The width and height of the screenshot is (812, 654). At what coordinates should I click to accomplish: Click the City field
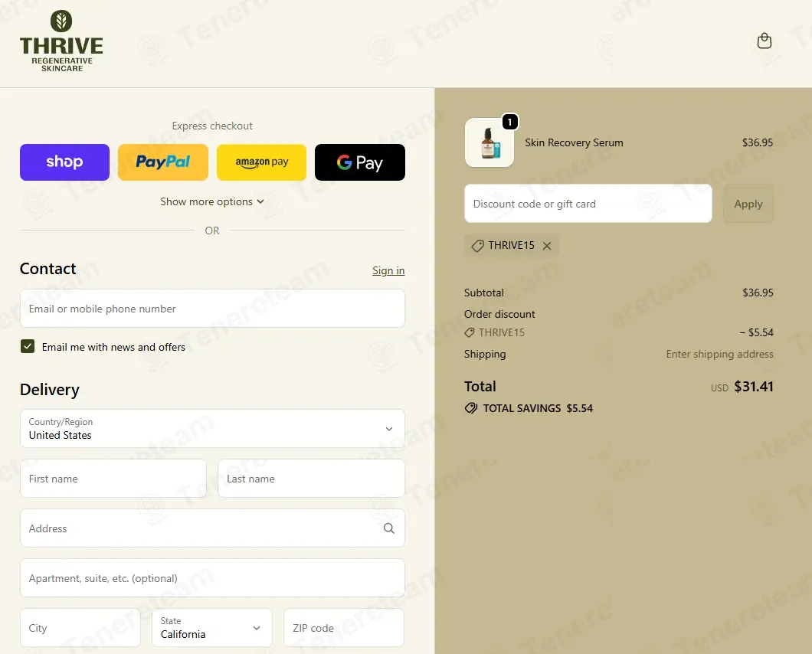pos(80,628)
